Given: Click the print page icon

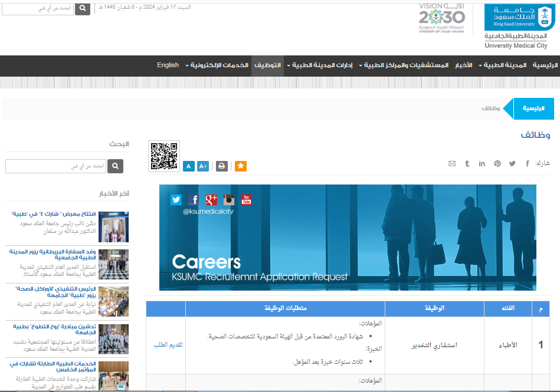Looking at the screenshot, I should (x=221, y=166).
